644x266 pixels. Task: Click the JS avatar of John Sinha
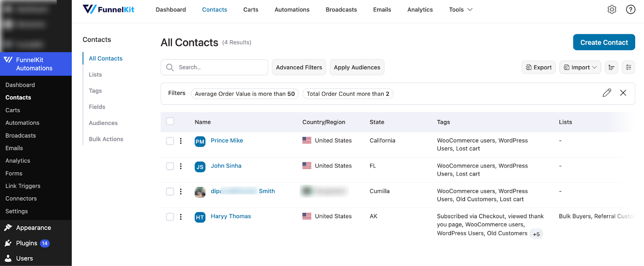(200, 167)
